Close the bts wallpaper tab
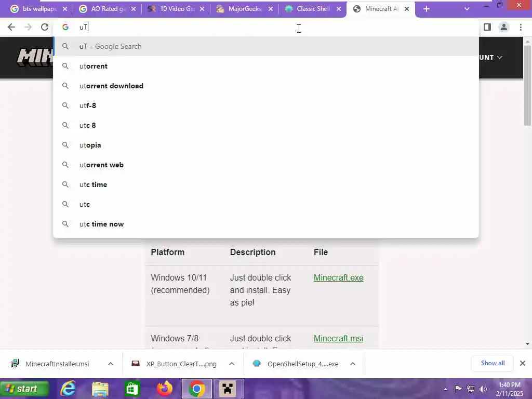Image resolution: width=532 pixels, height=399 pixels. pyautogui.click(x=65, y=9)
